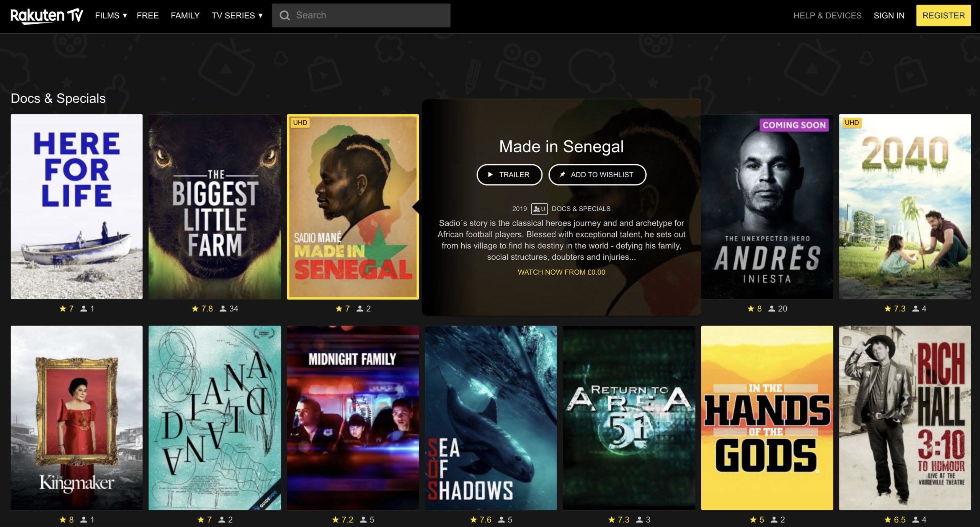Open Return to Area 51 poster
This screenshot has height=527, width=980.
[x=629, y=418]
